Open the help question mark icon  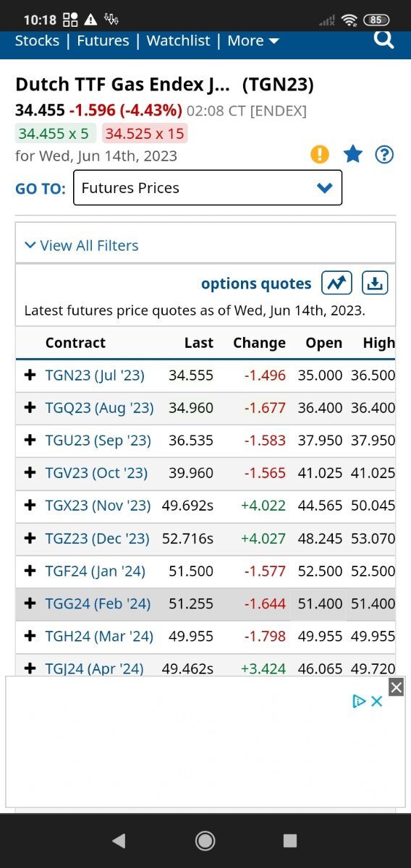tap(384, 154)
